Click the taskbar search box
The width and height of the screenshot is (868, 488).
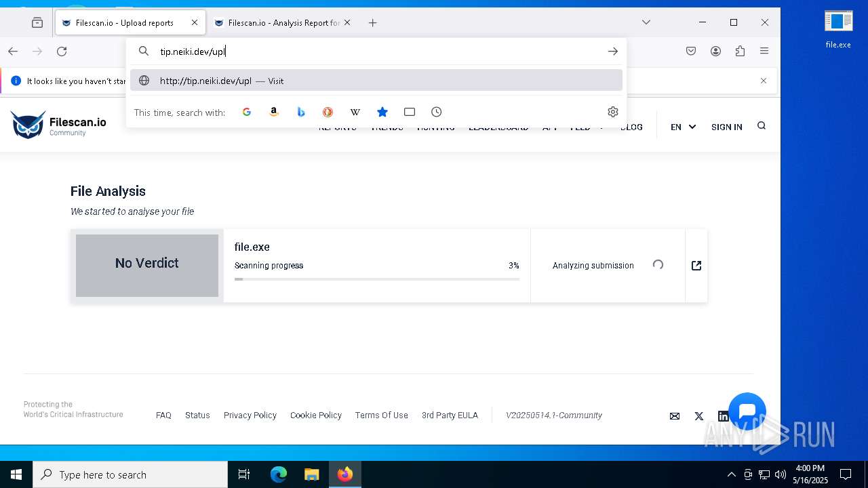(x=130, y=474)
